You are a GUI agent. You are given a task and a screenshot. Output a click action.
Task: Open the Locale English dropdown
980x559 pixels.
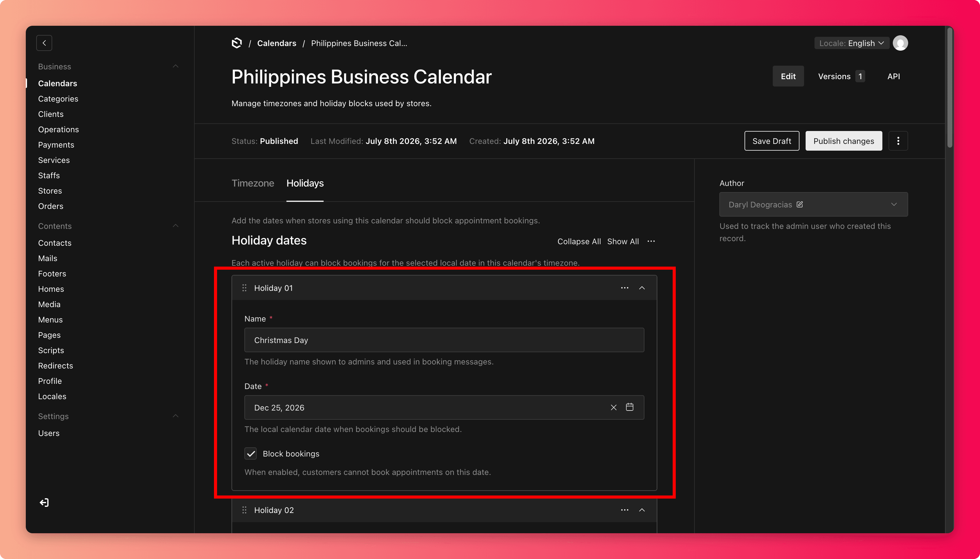pyautogui.click(x=851, y=43)
